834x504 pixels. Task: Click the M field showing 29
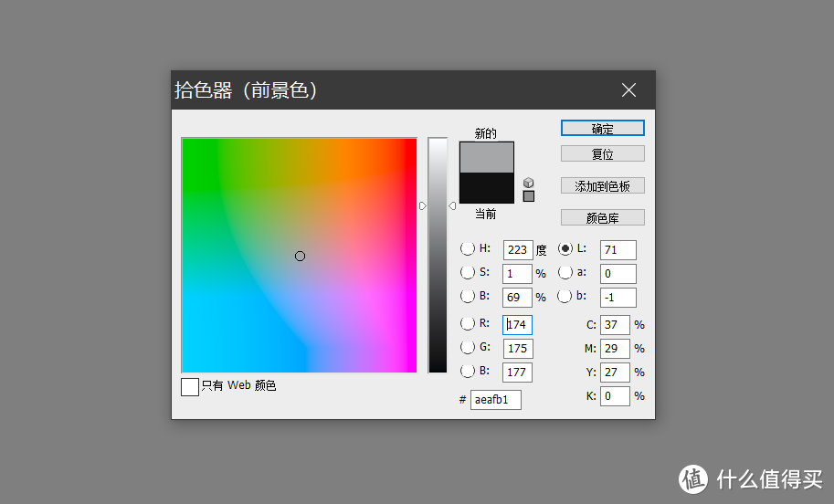point(615,349)
